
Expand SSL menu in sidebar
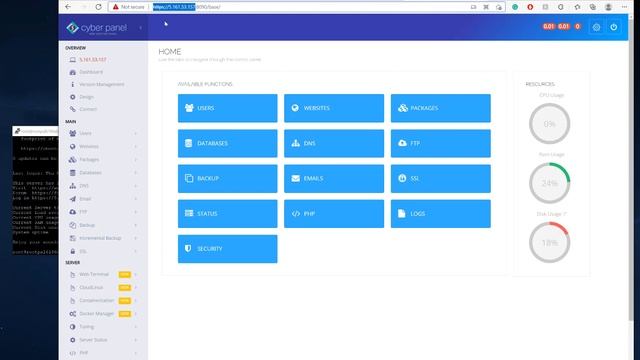102,251
